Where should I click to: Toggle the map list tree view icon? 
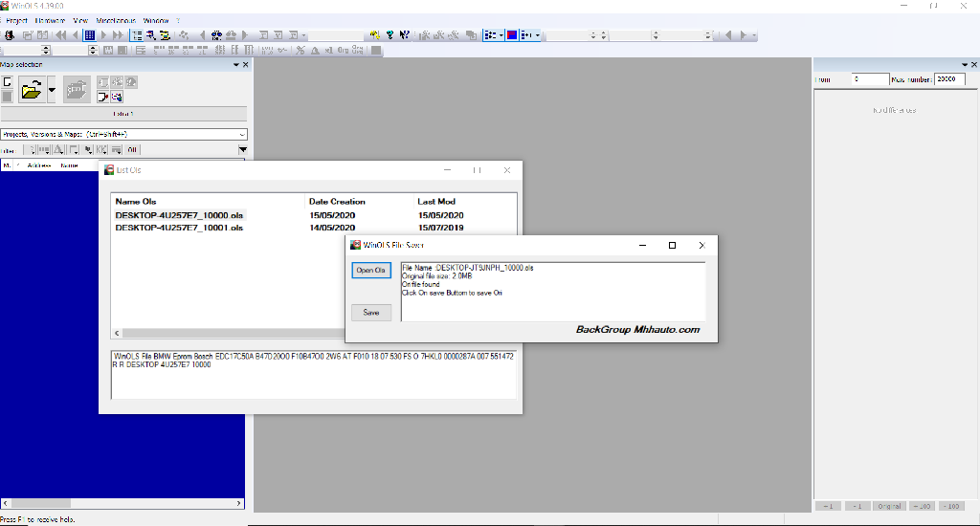pyautogui.click(x=137, y=35)
